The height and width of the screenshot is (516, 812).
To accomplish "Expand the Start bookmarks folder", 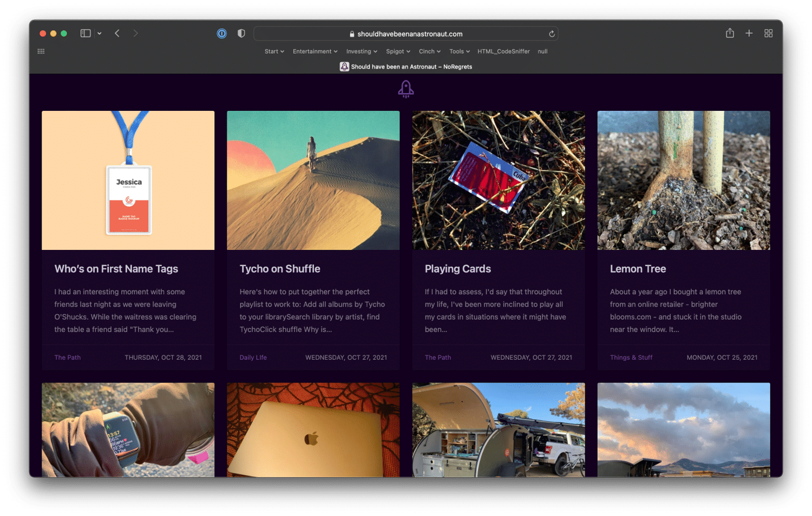I will [x=274, y=51].
